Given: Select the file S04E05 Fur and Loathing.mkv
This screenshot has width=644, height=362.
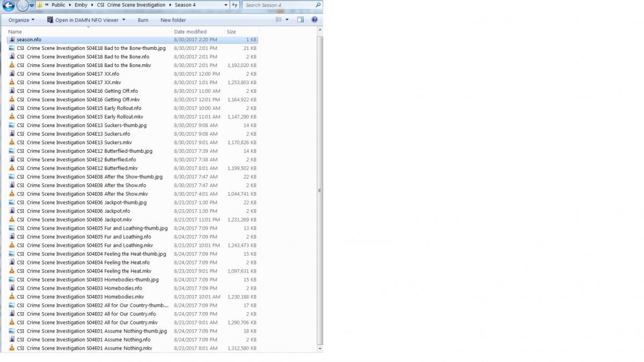Looking at the screenshot, I should click(85, 246).
